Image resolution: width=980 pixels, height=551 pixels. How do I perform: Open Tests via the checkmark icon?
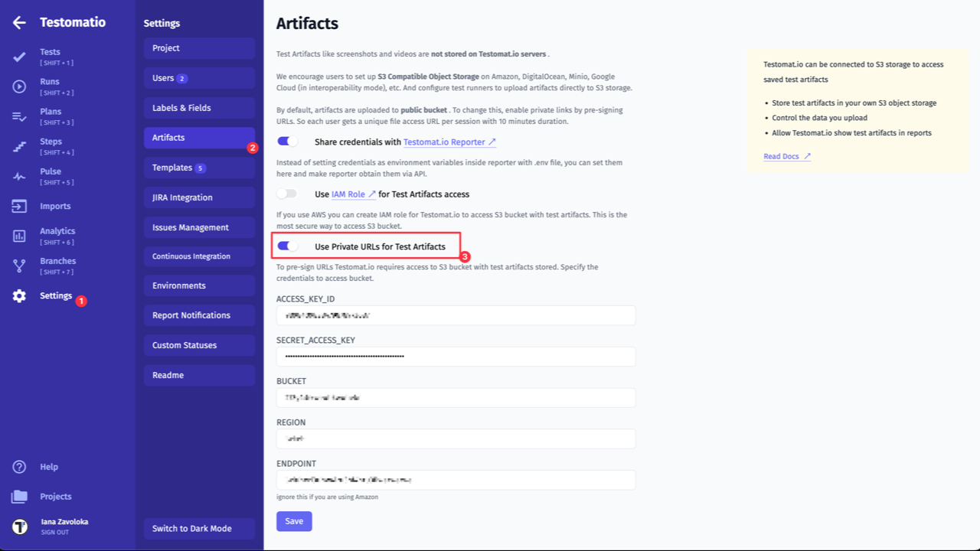pos(19,57)
